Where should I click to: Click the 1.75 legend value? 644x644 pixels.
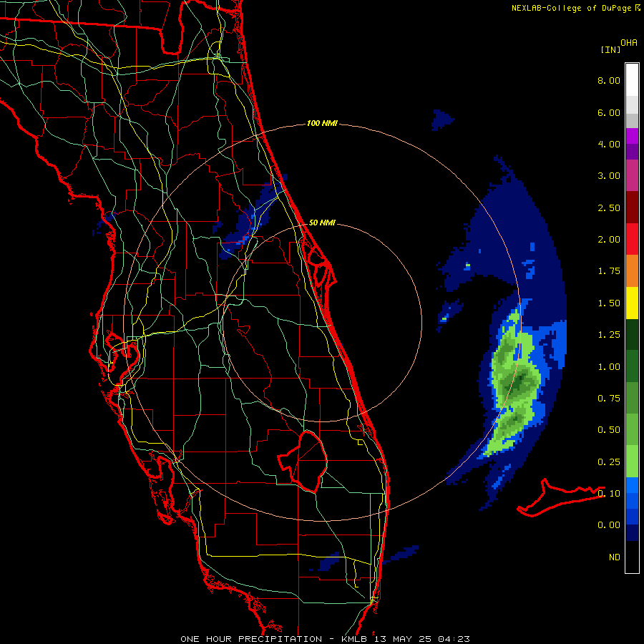point(609,271)
